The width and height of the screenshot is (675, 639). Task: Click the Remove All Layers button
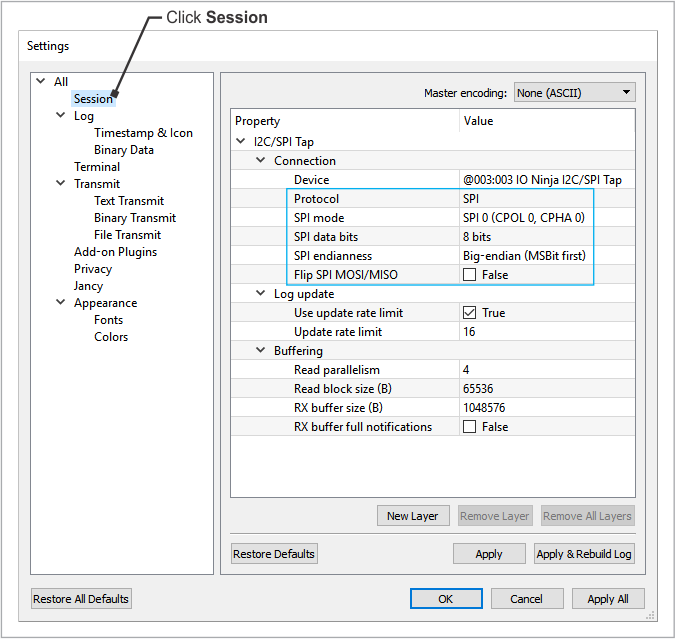[x=587, y=516]
